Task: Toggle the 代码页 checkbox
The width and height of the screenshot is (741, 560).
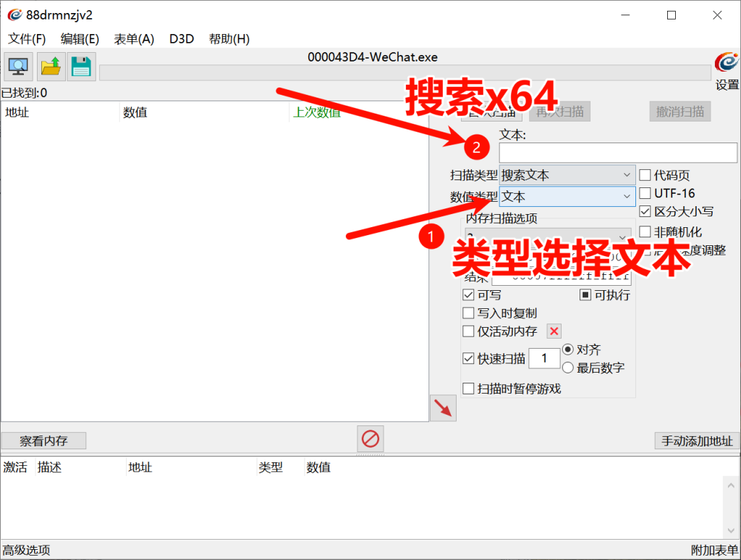Action: pyautogui.click(x=645, y=175)
